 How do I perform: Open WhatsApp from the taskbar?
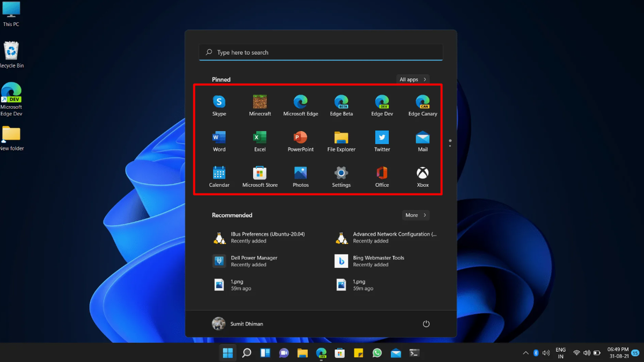click(377, 353)
